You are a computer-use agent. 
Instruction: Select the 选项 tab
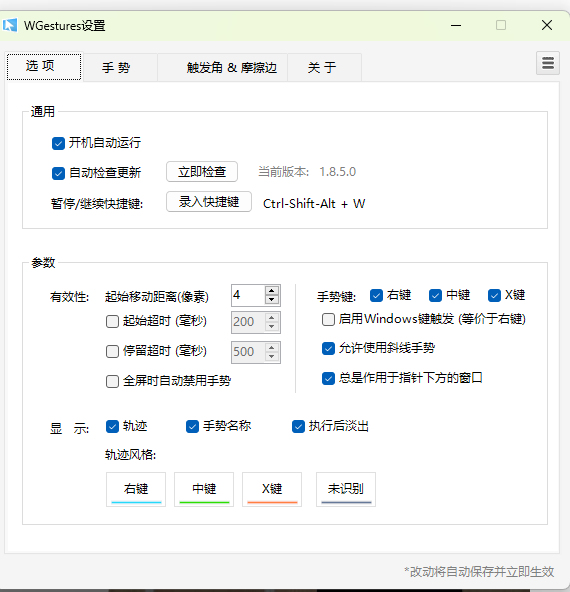[x=44, y=66]
